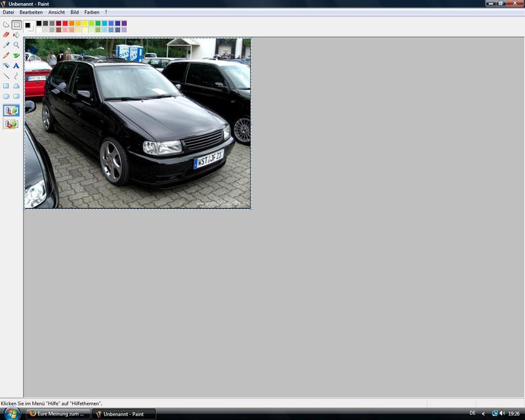Image resolution: width=525 pixels, height=420 pixels.
Task: Pick the pink palette color
Action: [65, 30]
